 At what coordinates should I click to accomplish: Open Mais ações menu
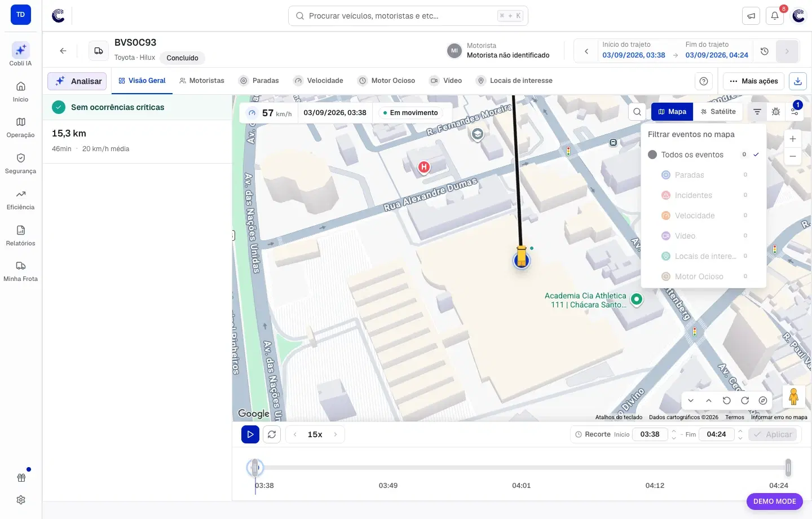(x=753, y=81)
